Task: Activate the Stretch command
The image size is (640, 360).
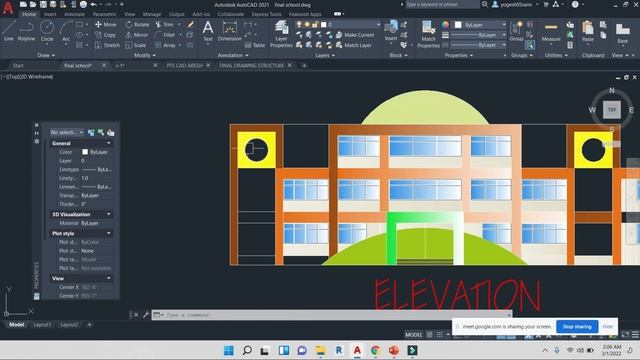Action: click(x=107, y=45)
